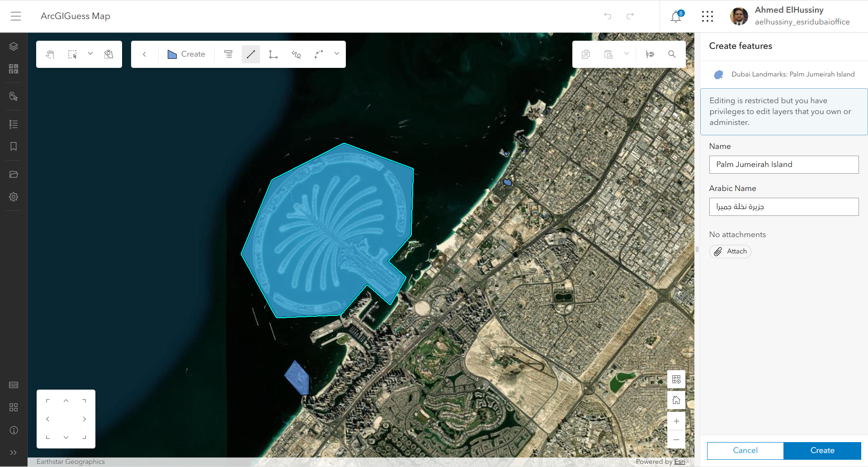Image resolution: width=868 pixels, height=467 pixels.
Task: Open the snapping settings icon
Action: [x=650, y=54]
